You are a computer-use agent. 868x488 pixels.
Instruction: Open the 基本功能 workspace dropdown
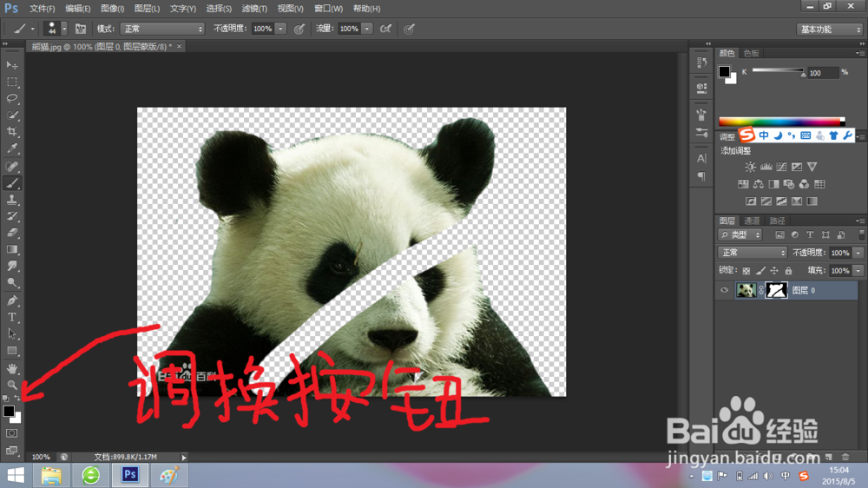[x=829, y=30]
